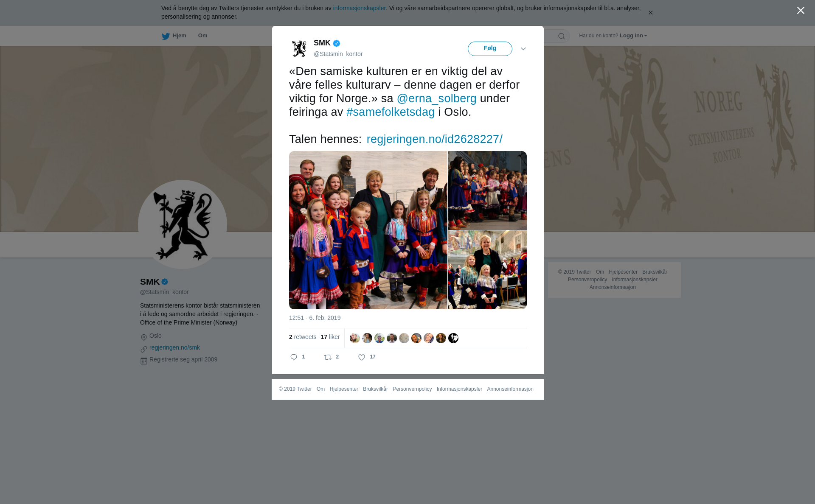Viewport: 815px width, 504px height.
Task: Select the Om menu item in top bar
Action: point(202,36)
